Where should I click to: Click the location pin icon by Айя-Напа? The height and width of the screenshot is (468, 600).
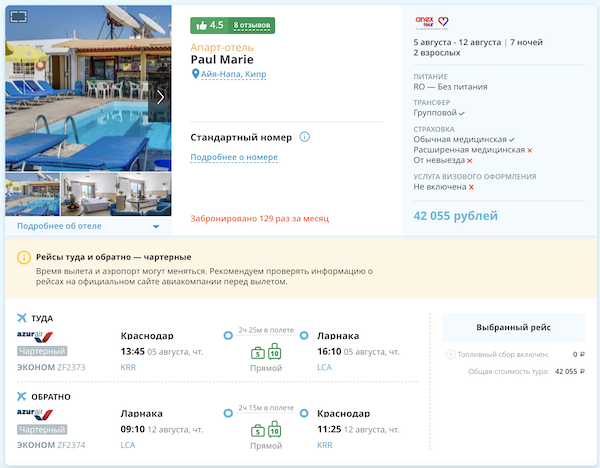[195, 74]
